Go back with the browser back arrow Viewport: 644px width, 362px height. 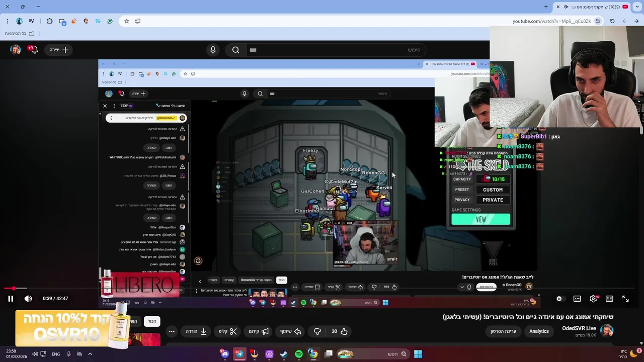[636, 21]
